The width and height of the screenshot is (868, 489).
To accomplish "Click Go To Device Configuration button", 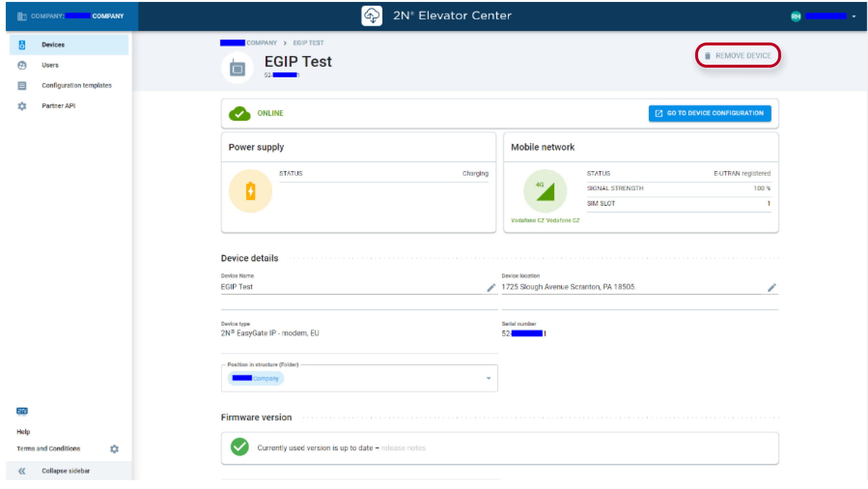I will point(710,113).
